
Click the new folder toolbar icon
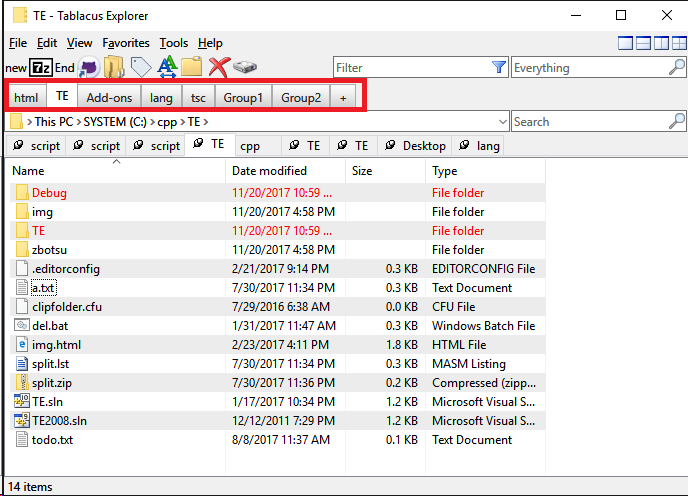192,67
